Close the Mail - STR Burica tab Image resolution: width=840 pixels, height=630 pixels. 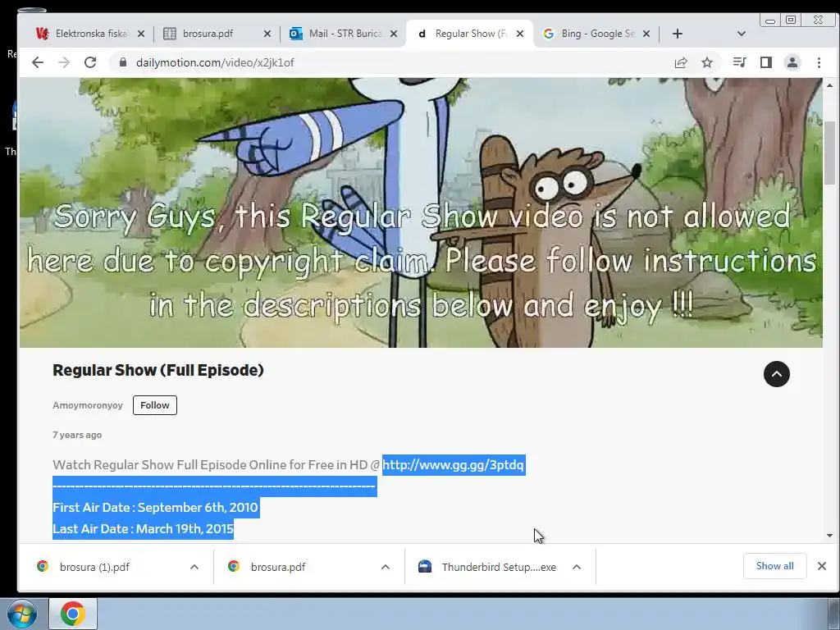(x=394, y=34)
